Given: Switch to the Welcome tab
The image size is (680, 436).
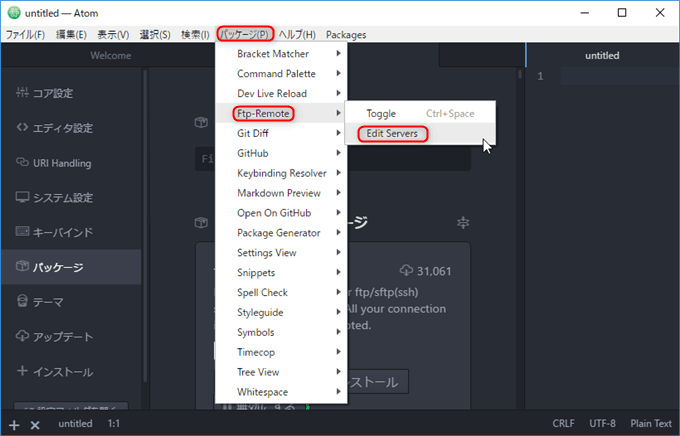Looking at the screenshot, I should [x=111, y=56].
